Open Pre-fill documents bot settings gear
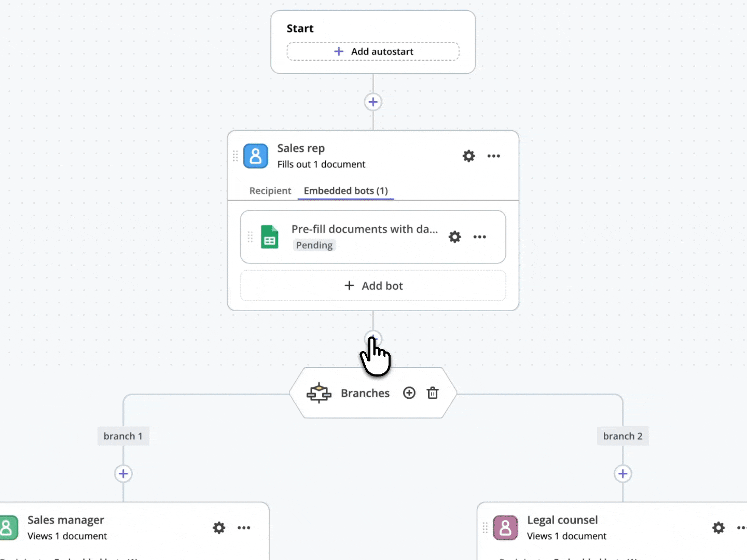This screenshot has width=747, height=560. [x=454, y=237]
